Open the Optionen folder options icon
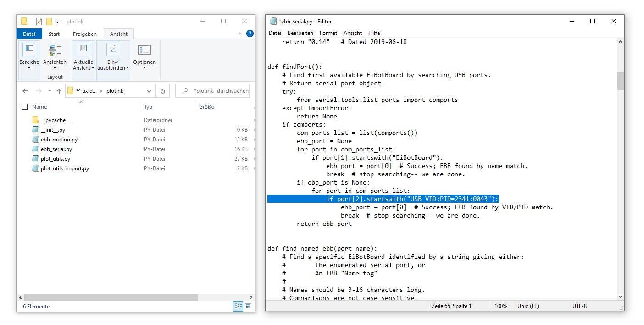This screenshot has height=325, width=644. [x=144, y=54]
